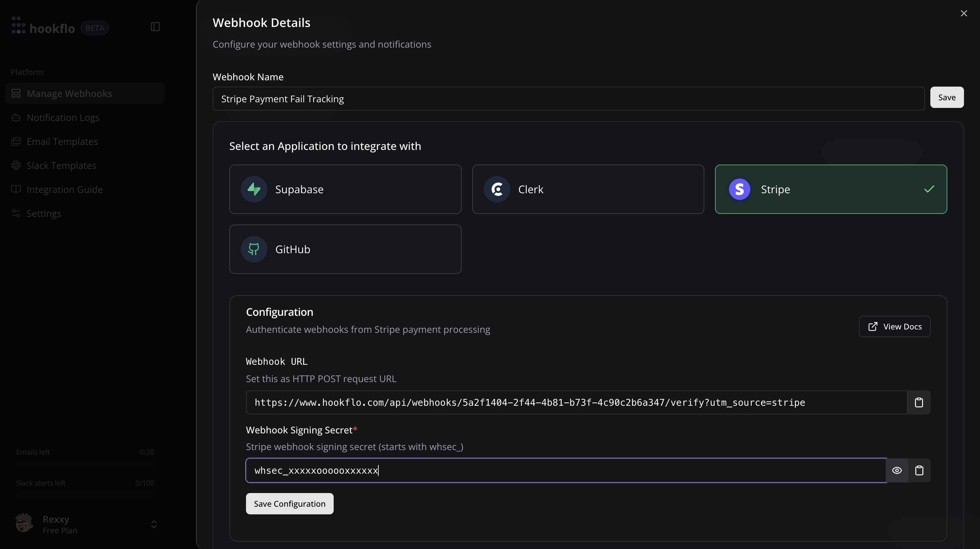Open View Docs external link
Screen dimensions: 980x549
point(894,326)
